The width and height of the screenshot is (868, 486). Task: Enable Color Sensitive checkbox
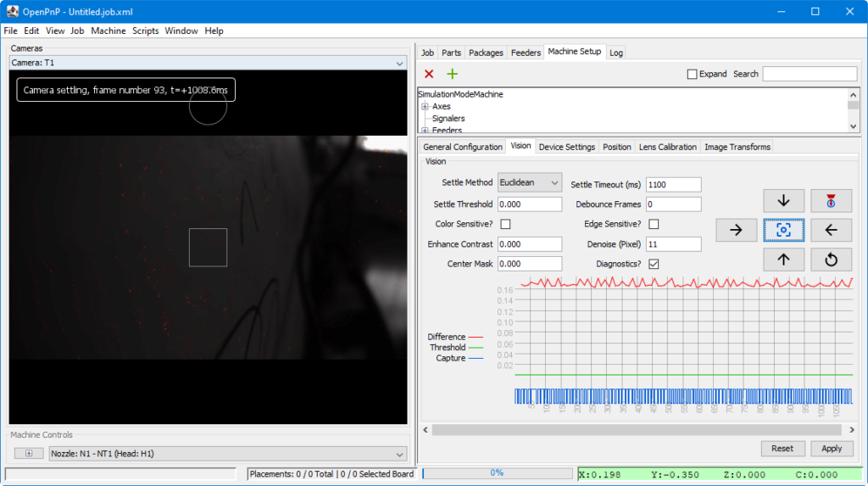pyautogui.click(x=505, y=224)
